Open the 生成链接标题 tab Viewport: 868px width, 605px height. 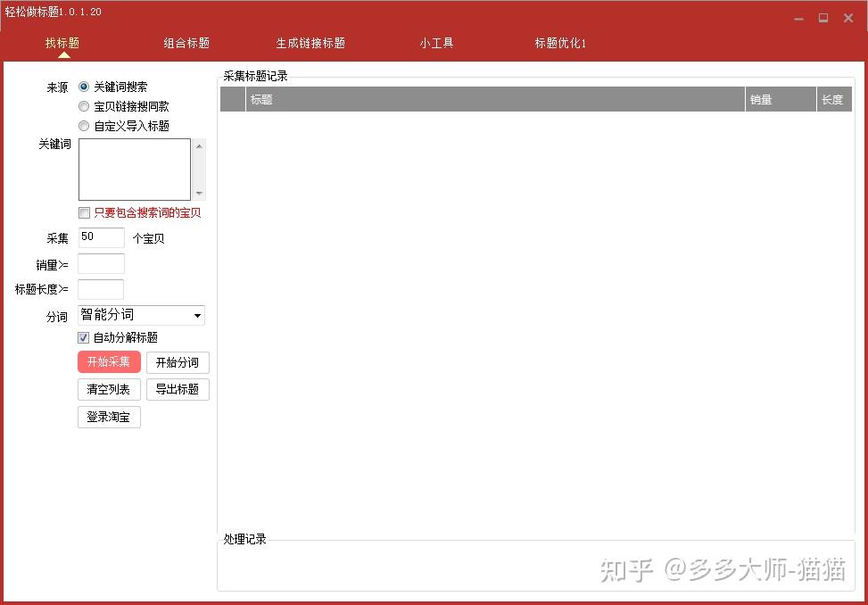[310, 43]
